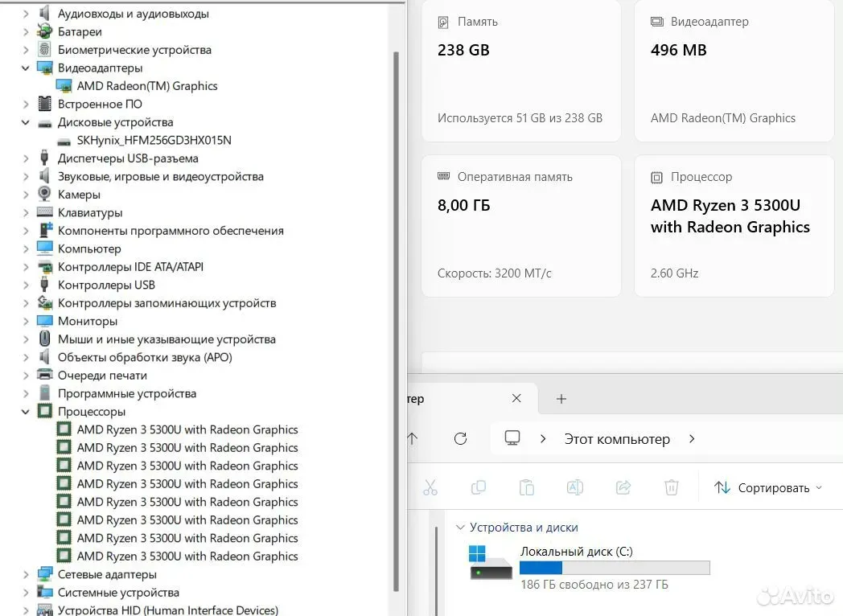Select the AMD Radeon(TM) Graphics device icon
843x616 pixels.
point(64,86)
